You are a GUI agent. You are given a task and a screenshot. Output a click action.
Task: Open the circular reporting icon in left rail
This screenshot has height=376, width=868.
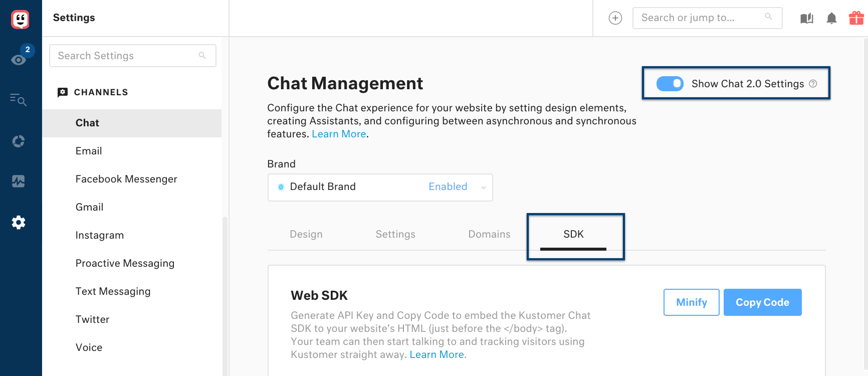click(x=19, y=141)
